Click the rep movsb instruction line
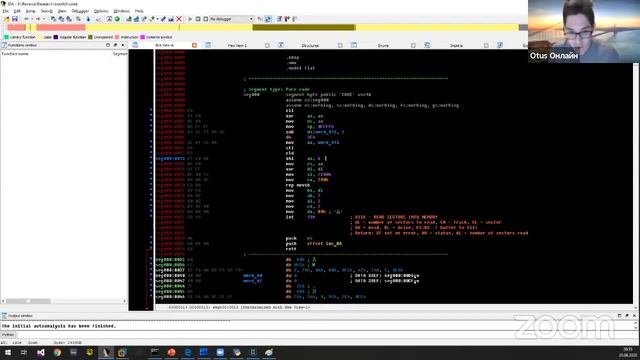The image size is (640, 360). click(x=298, y=185)
